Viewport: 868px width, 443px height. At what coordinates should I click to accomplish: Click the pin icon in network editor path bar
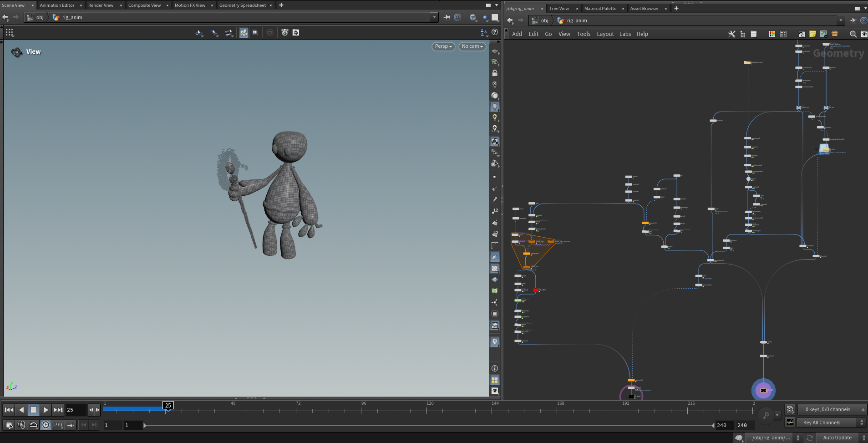coord(853,20)
